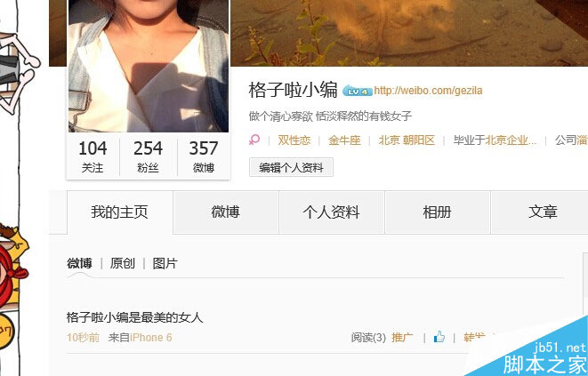Switch to the 微博 tab

226,212
